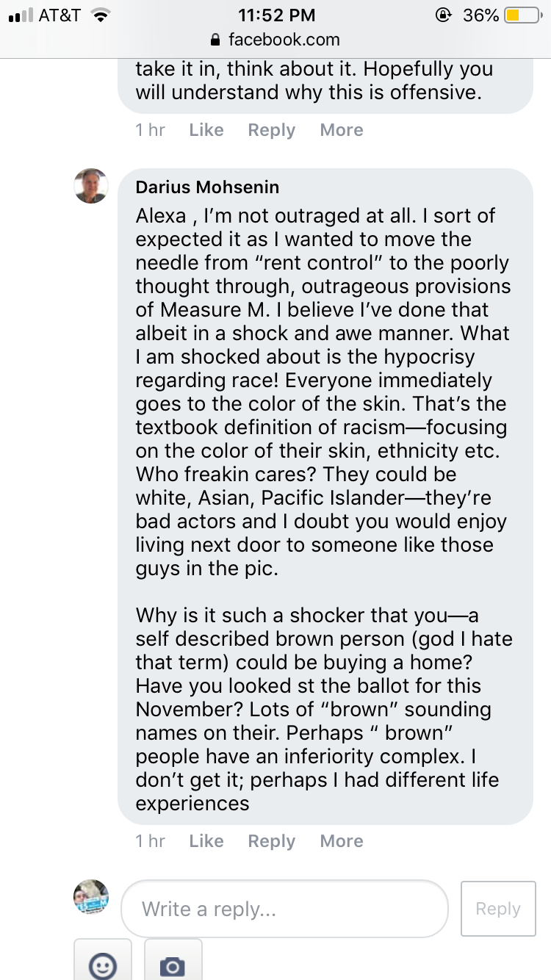Open More options on the "offensive" comment
The height and width of the screenshot is (980, 551).
[x=342, y=130]
